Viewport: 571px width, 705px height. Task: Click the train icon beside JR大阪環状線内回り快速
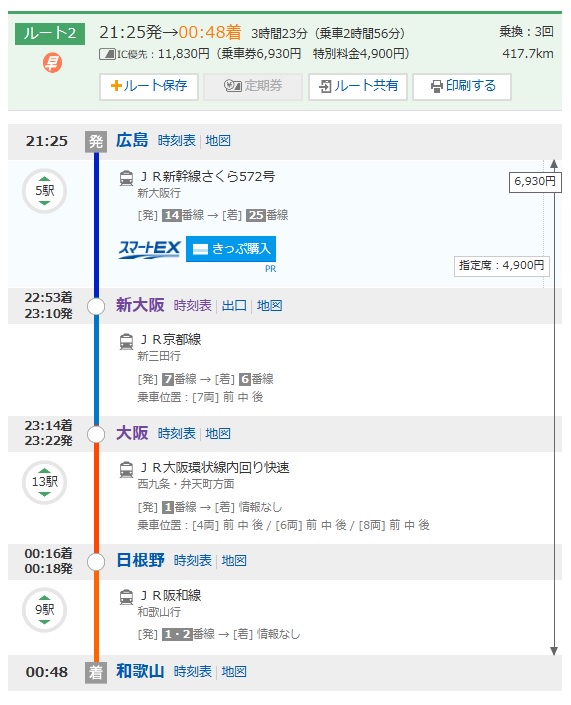pos(126,469)
